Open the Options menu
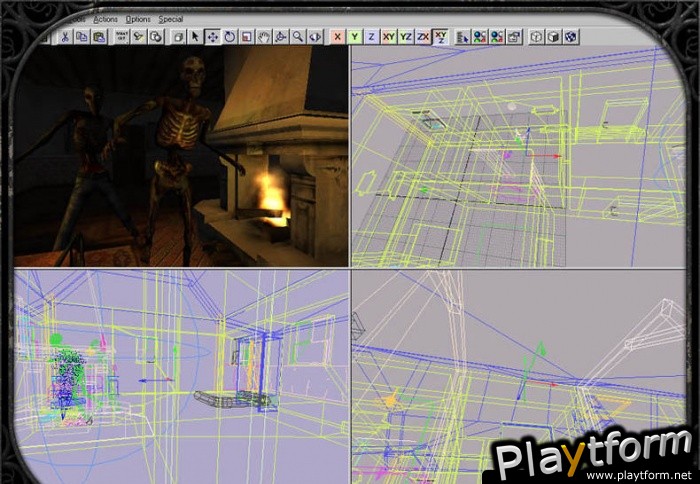700x484 pixels. [x=138, y=20]
